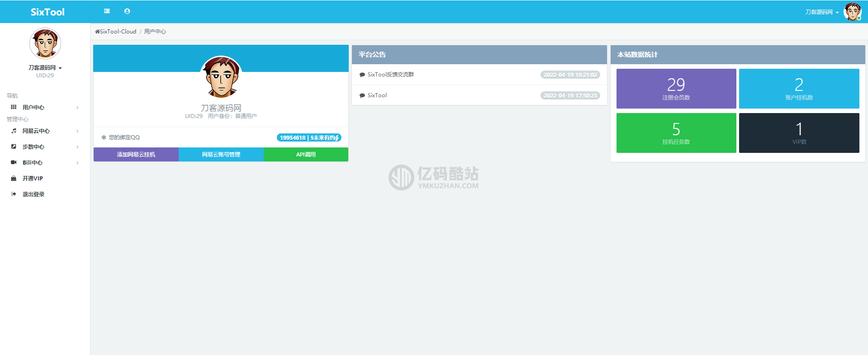Click 添加网易云挂机 button

pyautogui.click(x=136, y=154)
